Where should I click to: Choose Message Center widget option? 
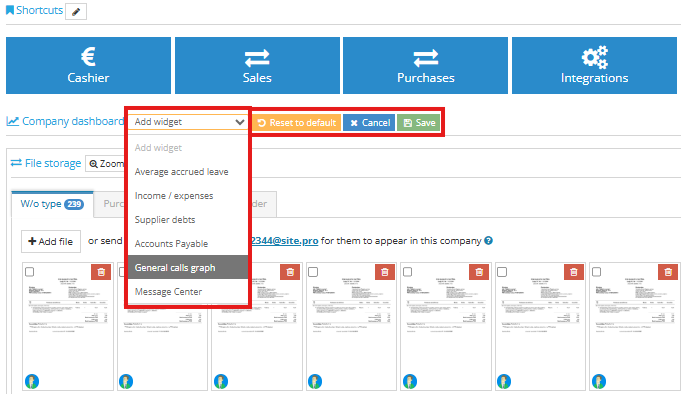[188, 291]
